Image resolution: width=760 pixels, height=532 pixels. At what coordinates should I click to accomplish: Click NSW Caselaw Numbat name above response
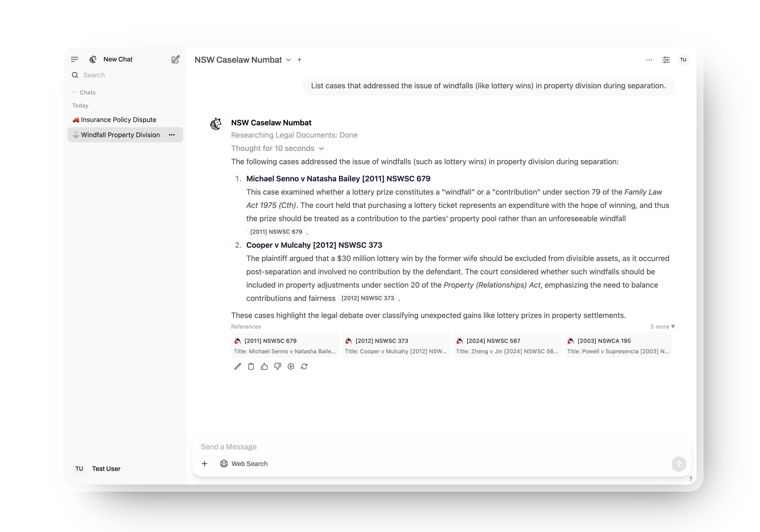click(271, 123)
